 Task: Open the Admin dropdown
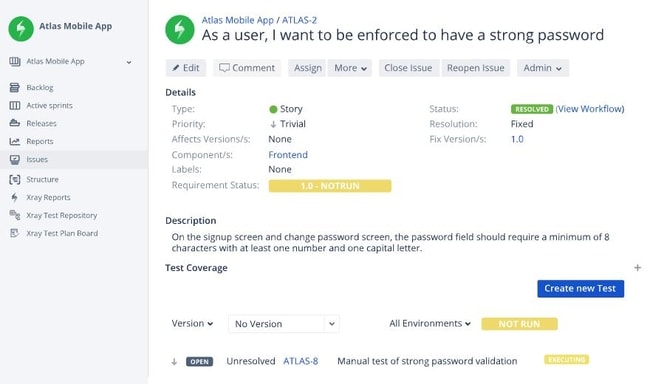click(x=543, y=68)
